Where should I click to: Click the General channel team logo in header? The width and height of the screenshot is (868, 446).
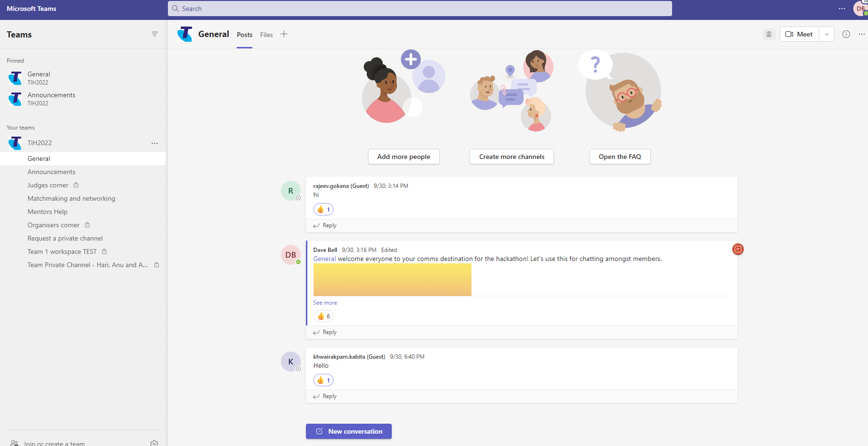click(185, 34)
